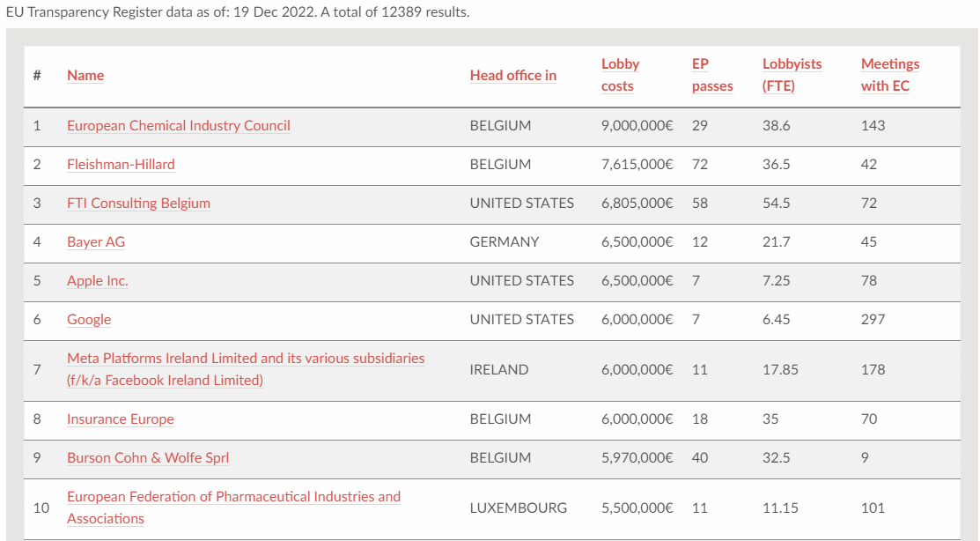Open the Fleishman-Hillard link

point(121,165)
